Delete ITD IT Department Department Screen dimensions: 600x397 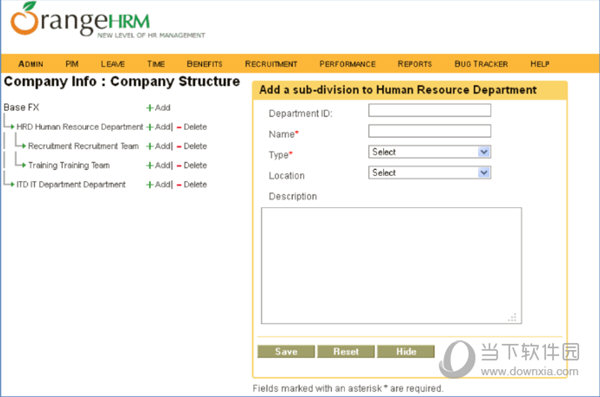192,184
